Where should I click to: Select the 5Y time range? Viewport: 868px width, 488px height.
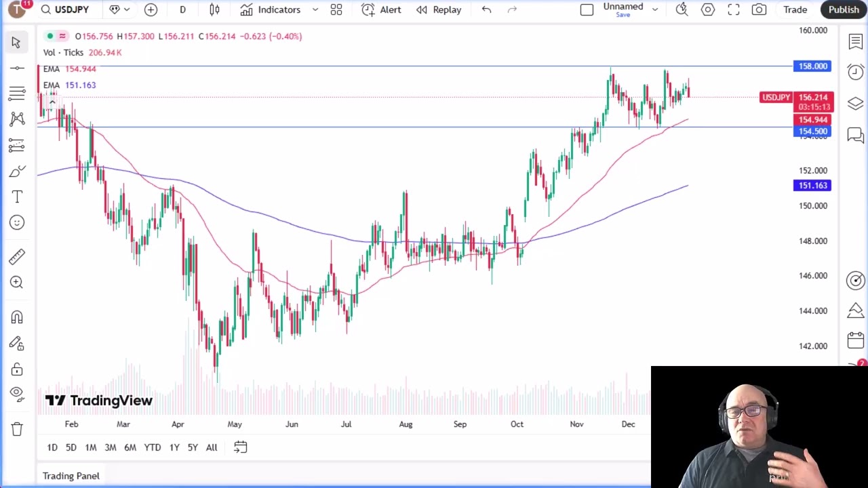[193, 447]
